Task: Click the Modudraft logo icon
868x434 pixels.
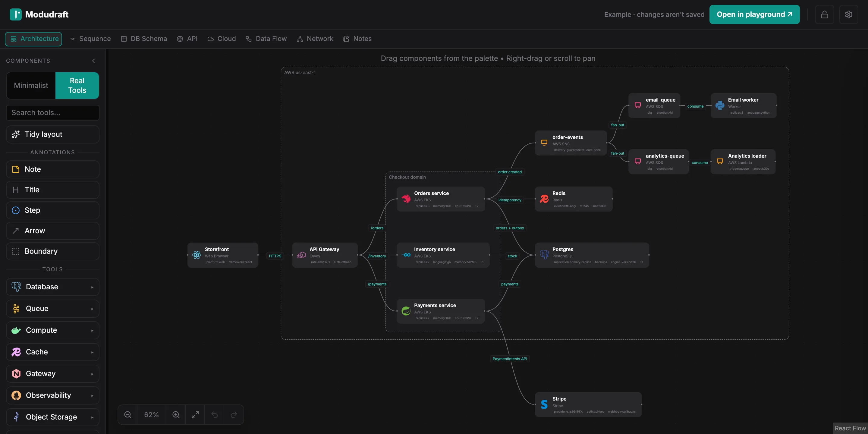Action: pyautogui.click(x=15, y=14)
